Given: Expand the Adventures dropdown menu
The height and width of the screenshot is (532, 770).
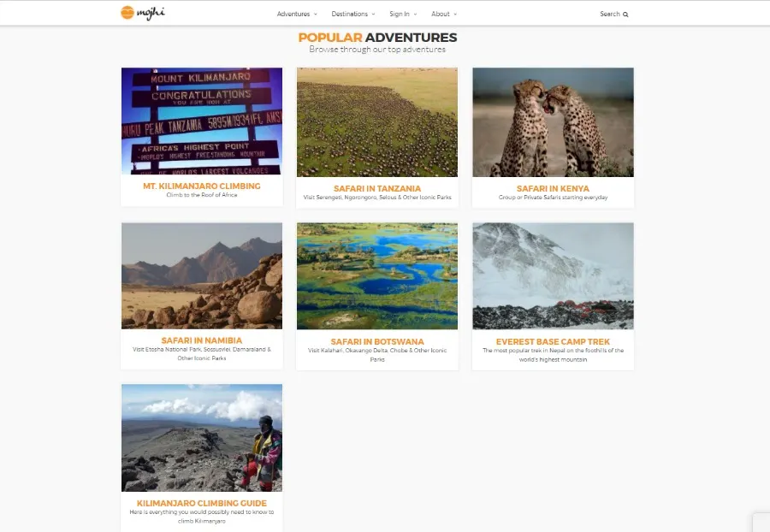Looking at the screenshot, I should (297, 14).
